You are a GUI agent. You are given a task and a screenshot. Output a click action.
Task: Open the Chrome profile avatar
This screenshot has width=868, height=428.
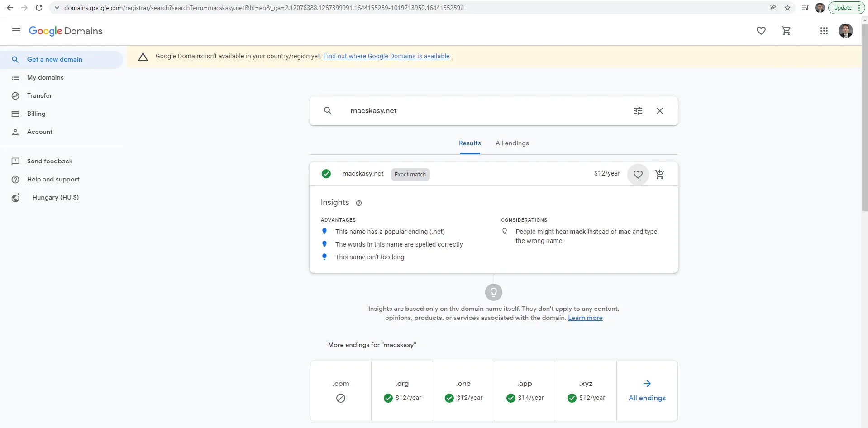(820, 8)
